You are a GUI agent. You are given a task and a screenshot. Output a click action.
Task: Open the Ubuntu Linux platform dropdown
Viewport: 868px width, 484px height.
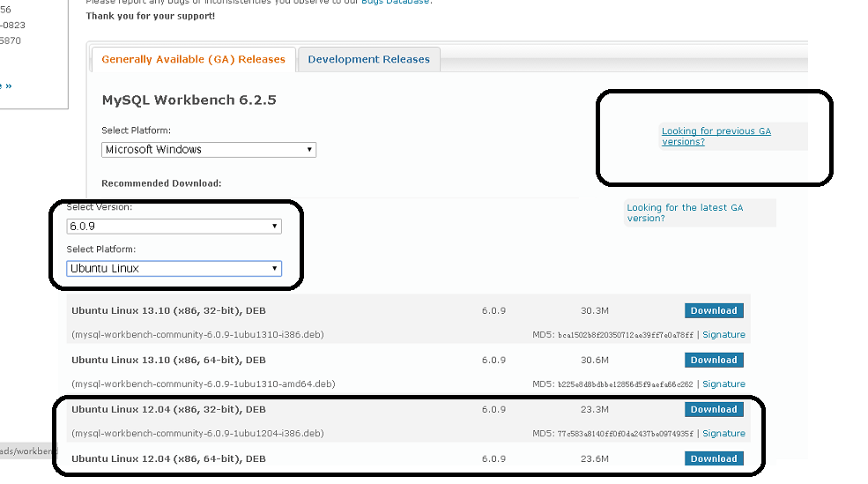(174, 269)
